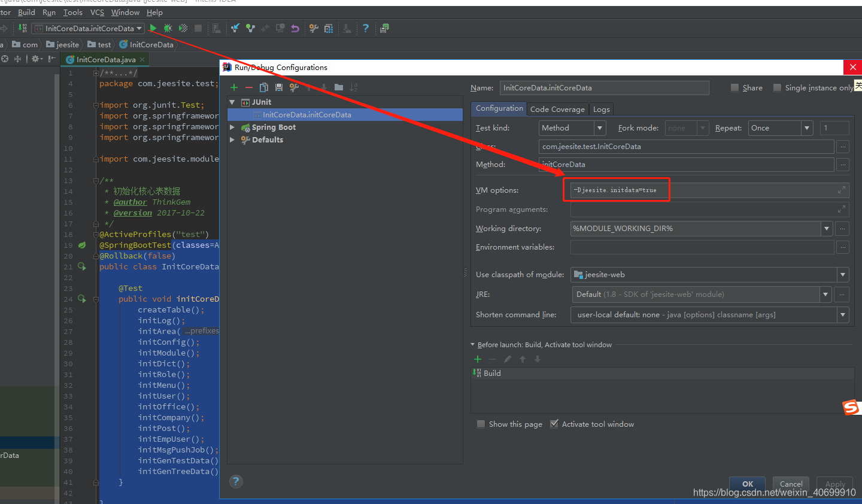Click the VM options field
862x504 pixels.
(x=709, y=190)
